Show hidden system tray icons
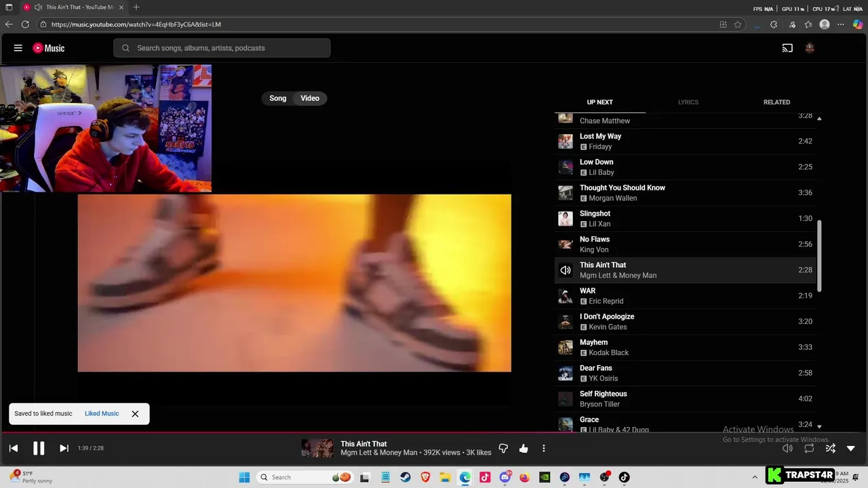868x488 pixels. (755, 477)
